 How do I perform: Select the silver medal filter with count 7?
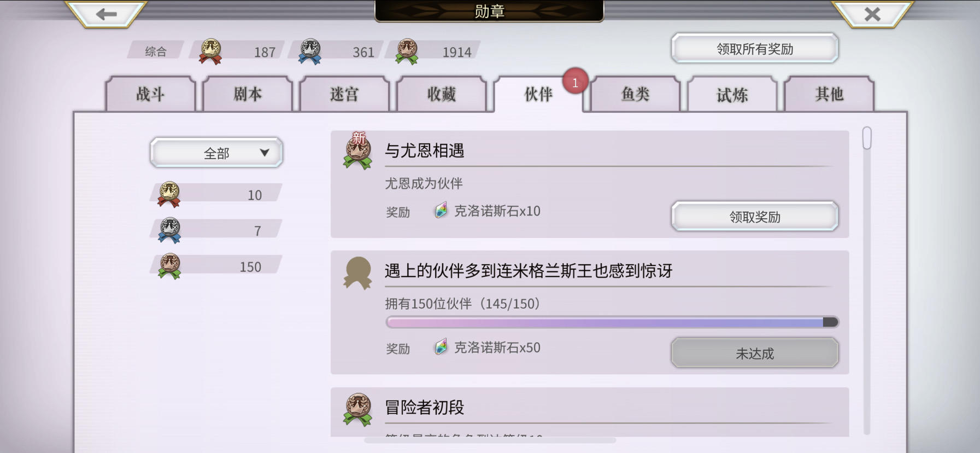[x=216, y=230]
